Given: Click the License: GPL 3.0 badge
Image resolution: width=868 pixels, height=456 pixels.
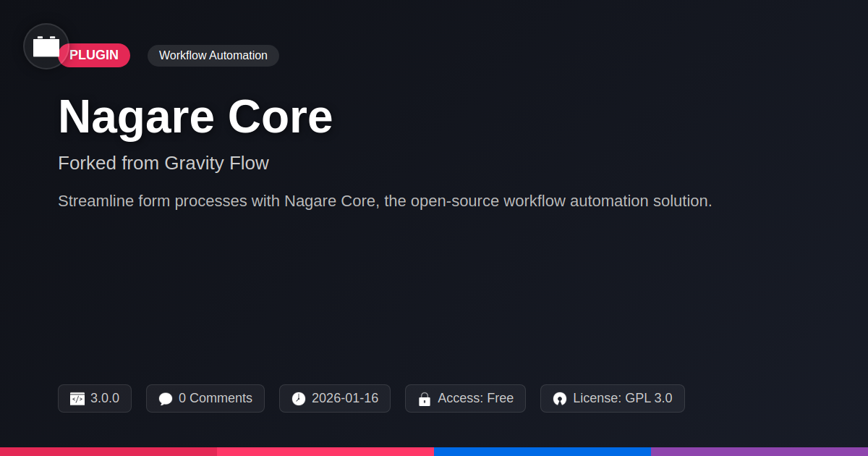Looking at the screenshot, I should coord(613,399).
